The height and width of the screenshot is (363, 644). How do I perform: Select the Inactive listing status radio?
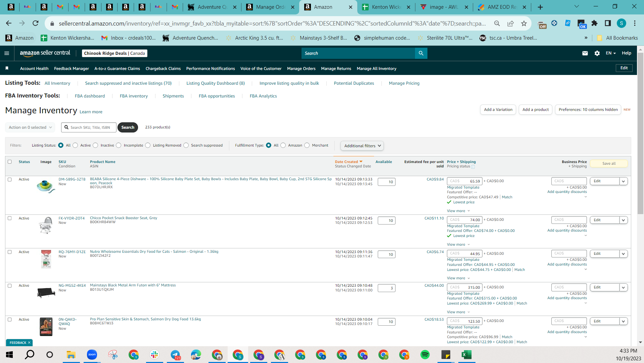point(95,145)
